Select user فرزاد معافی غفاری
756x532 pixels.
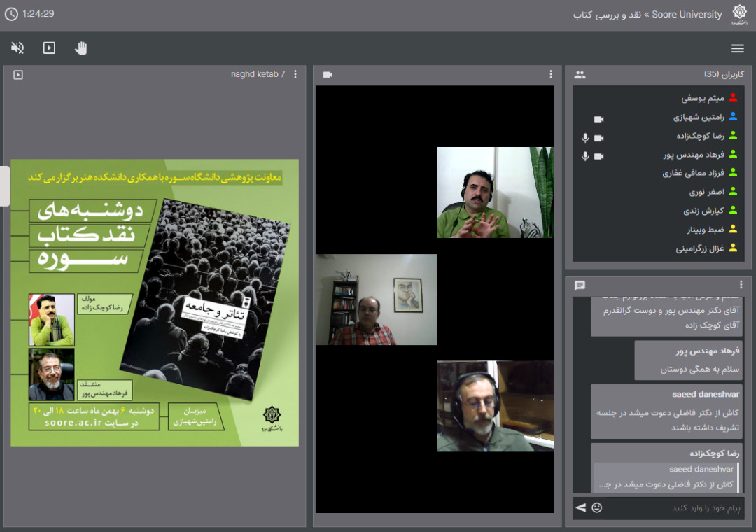658,173
